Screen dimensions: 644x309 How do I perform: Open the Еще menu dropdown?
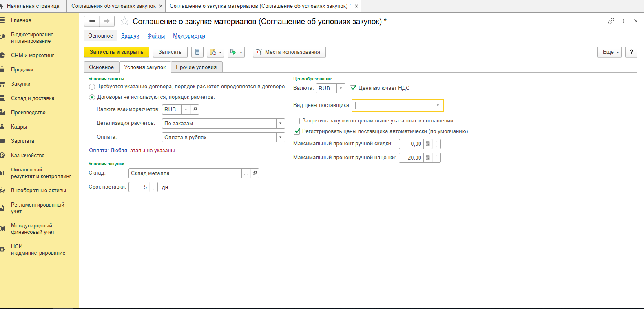pos(609,52)
